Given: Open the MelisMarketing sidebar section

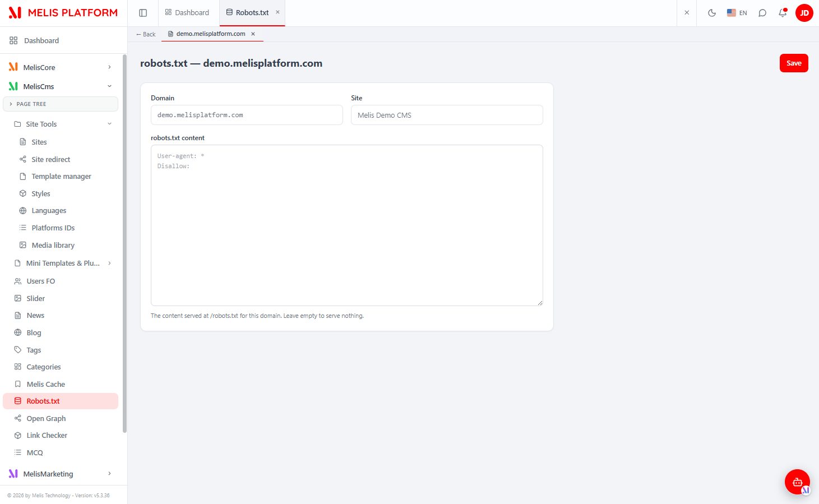Looking at the screenshot, I should (61, 474).
